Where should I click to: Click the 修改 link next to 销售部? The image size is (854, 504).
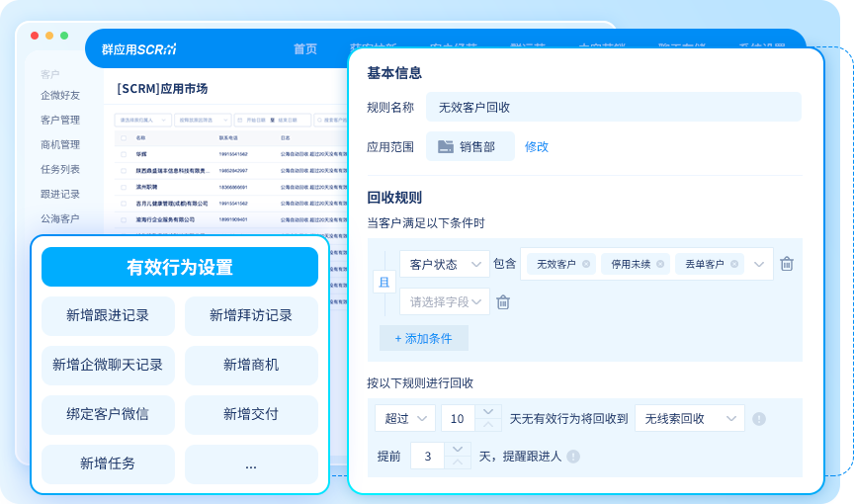[537, 146]
